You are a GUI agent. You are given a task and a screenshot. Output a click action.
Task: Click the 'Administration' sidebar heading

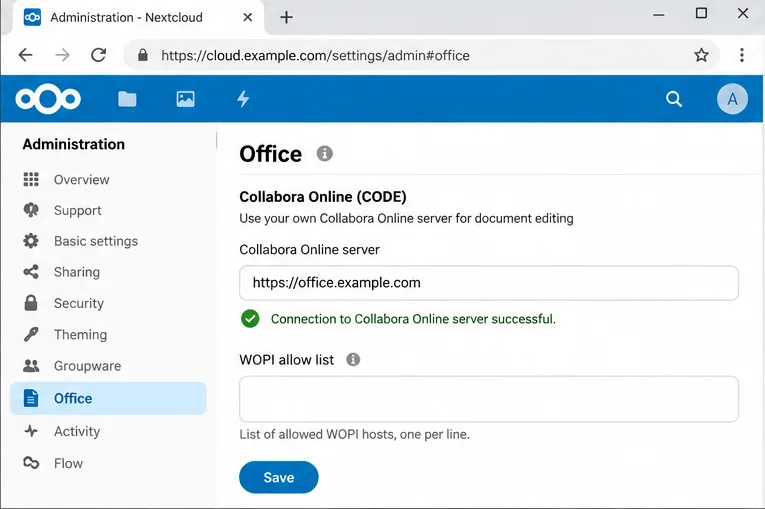74,144
